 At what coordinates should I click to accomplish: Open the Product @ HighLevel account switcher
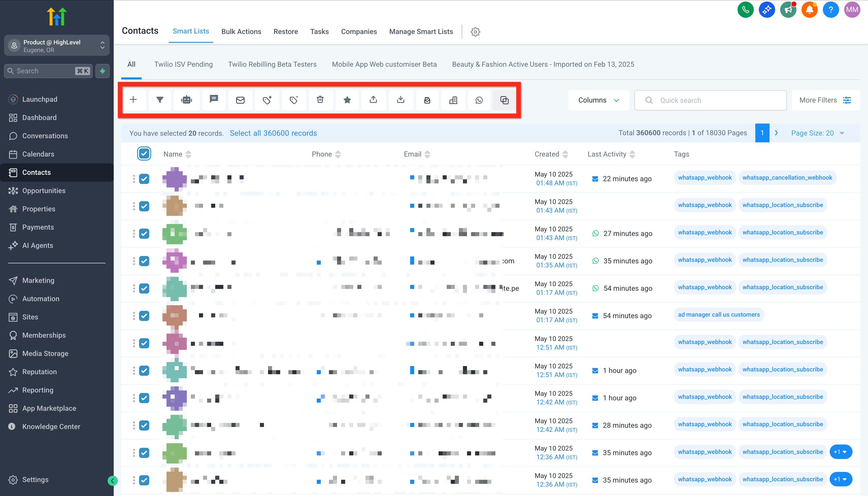coord(57,45)
